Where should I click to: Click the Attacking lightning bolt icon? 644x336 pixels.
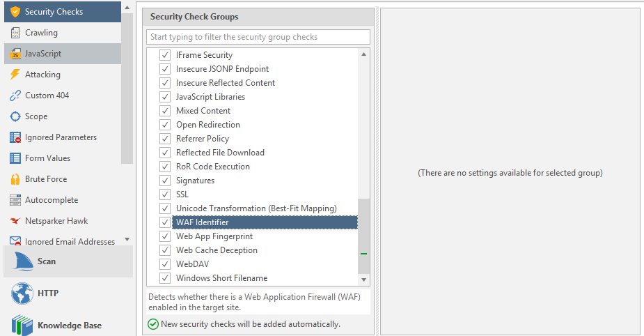(15, 75)
